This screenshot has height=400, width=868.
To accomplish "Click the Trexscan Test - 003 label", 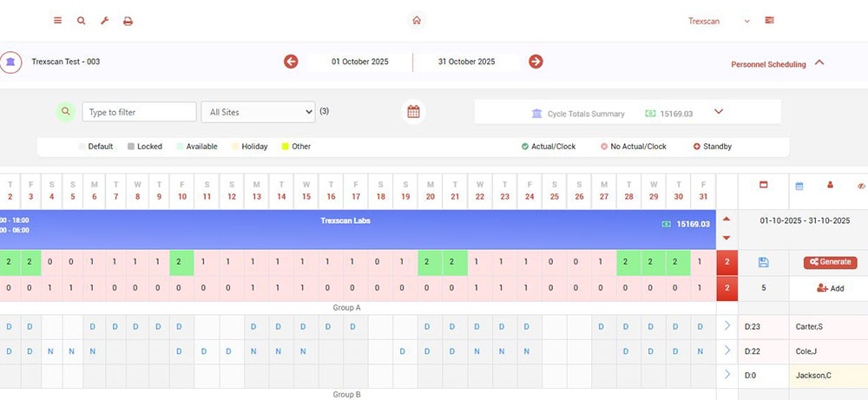I will 65,62.
